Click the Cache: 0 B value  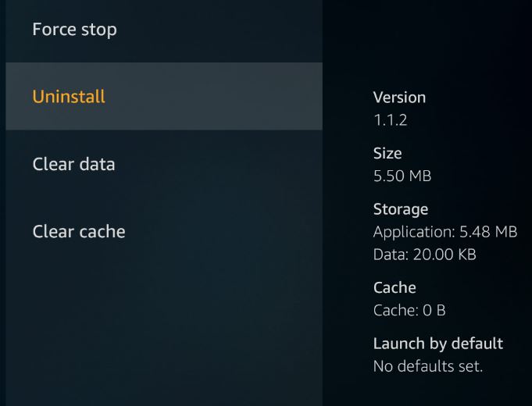[409, 310]
